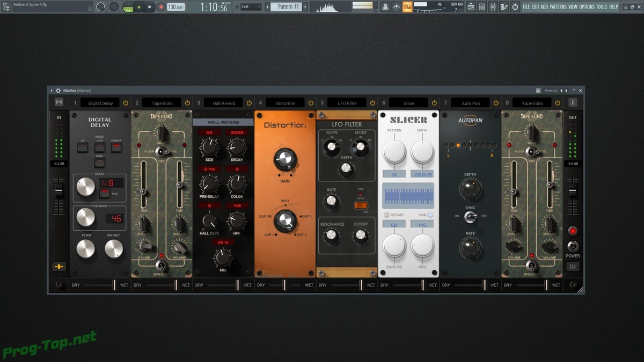Click the record button in transport
The width and height of the screenshot is (644, 362).
[161, 7]
